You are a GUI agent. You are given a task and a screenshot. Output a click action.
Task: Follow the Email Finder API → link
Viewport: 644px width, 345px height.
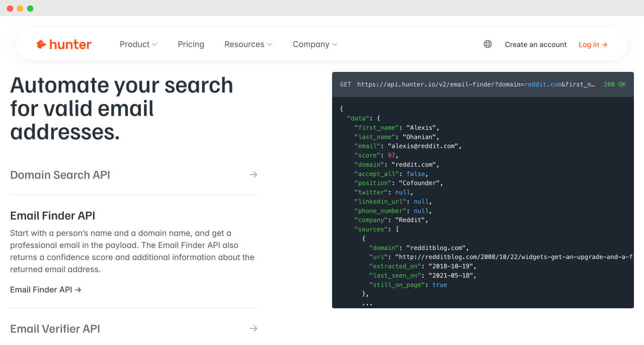coord(46,290)
